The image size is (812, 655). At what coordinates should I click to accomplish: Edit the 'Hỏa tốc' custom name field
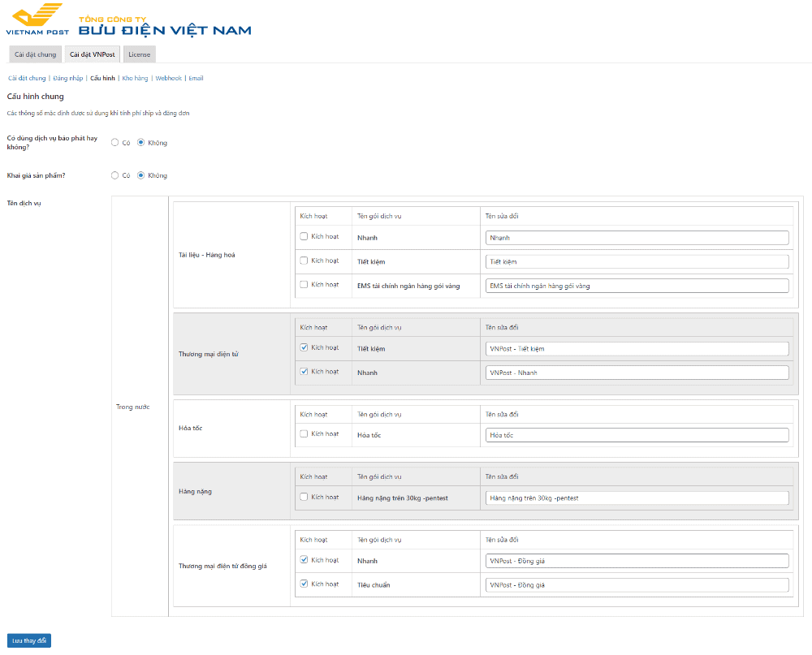click(x=637, y=435)
